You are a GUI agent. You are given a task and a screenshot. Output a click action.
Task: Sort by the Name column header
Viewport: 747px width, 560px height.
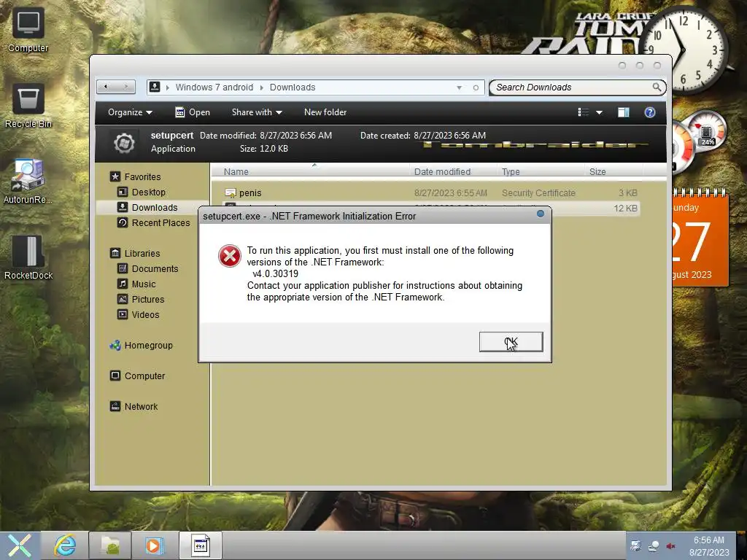[236, 171]
